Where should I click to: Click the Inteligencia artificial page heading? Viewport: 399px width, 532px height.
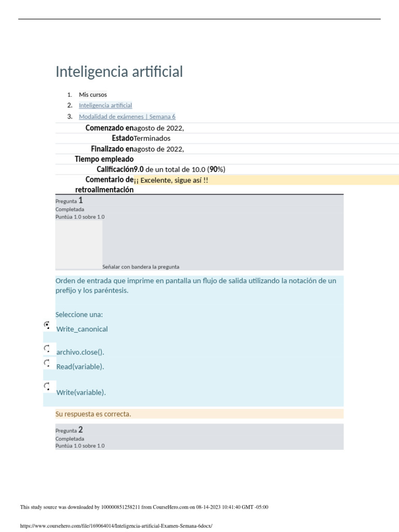[x=119, y=72]
